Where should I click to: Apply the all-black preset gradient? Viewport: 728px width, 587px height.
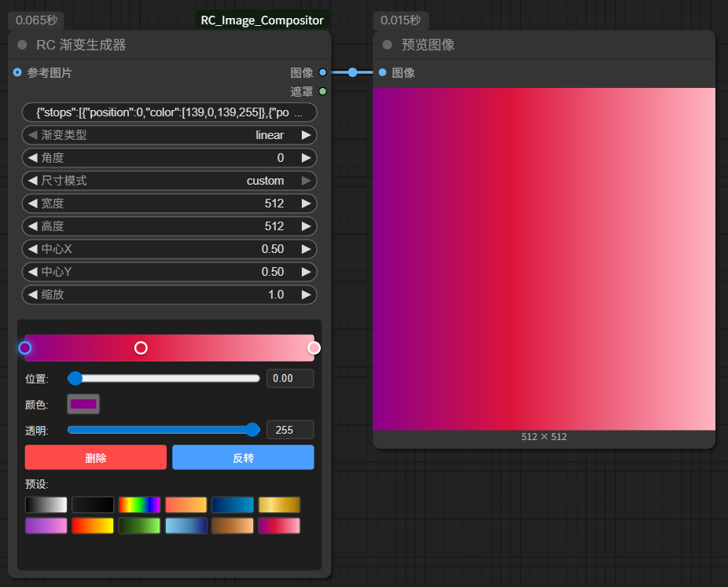(93, 504)
